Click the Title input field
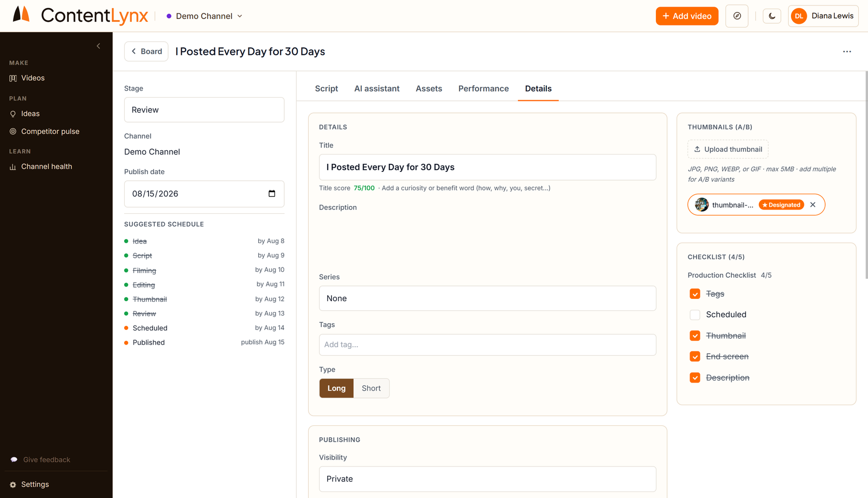The width and height of the screenshot is (868, 498). (487, 167)
